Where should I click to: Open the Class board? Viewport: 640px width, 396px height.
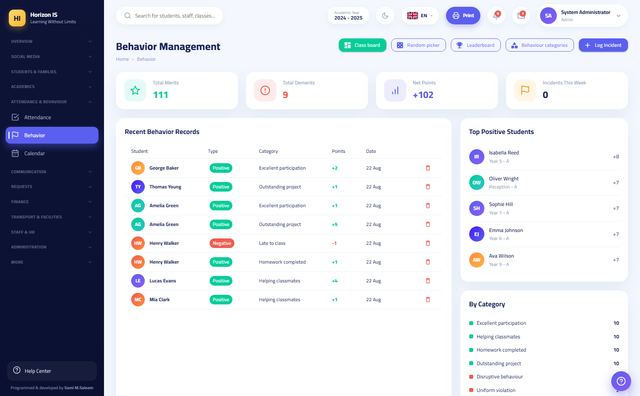pyautogui.click(x=362, y=45)
